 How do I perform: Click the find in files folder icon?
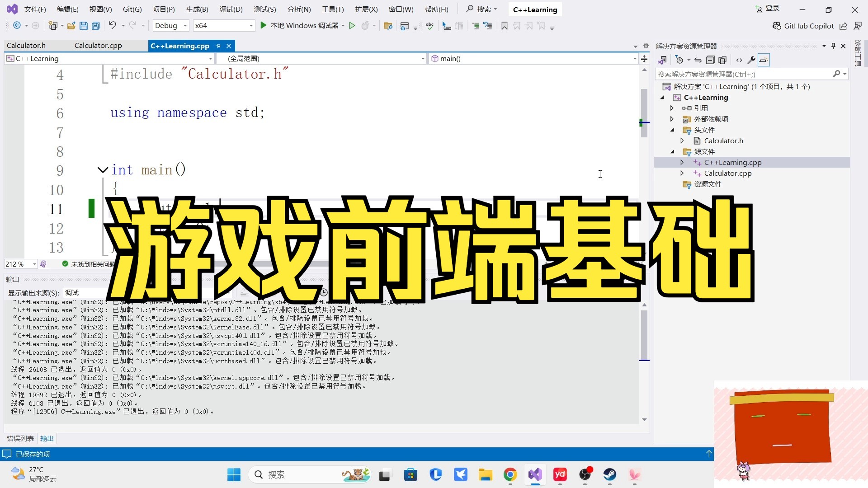click(387, 26)
